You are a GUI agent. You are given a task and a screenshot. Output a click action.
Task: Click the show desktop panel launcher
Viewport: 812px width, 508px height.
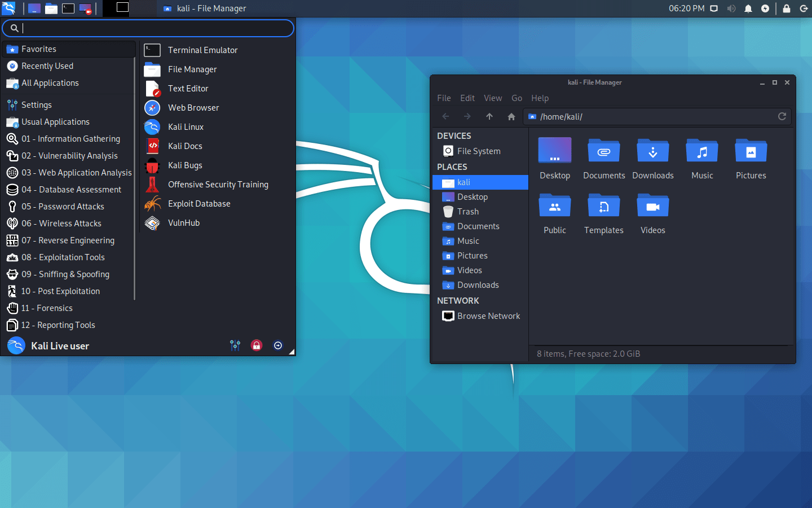[x=34, y=8]
